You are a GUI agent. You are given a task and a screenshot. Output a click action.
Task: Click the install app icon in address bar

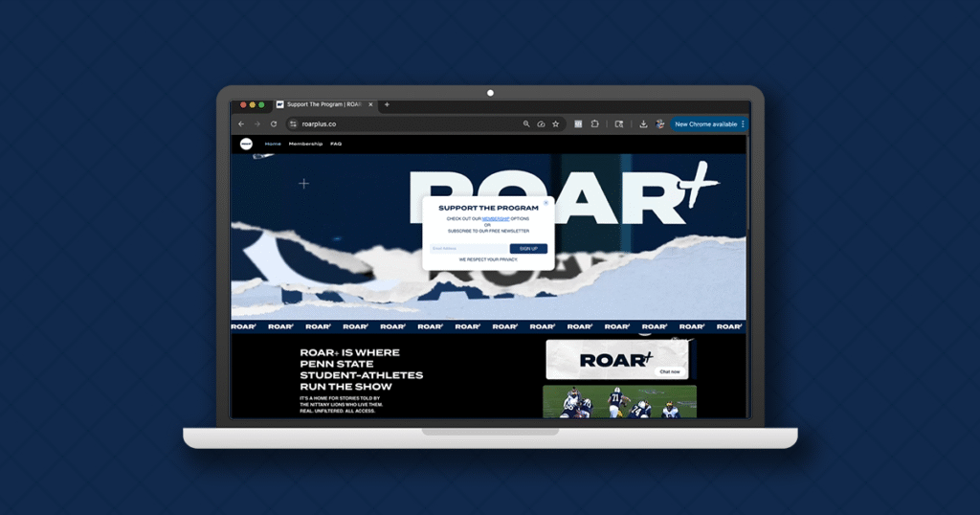point(541,123)
